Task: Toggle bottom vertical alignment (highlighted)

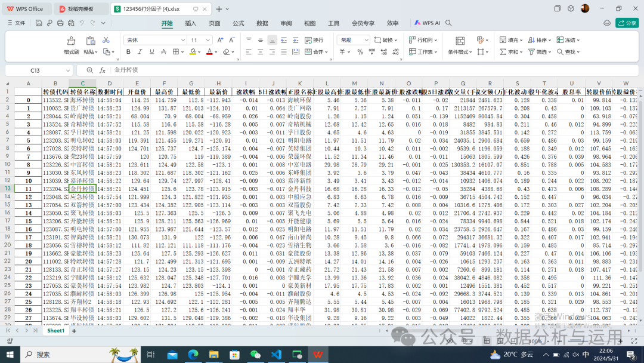Action: point(272,40)
